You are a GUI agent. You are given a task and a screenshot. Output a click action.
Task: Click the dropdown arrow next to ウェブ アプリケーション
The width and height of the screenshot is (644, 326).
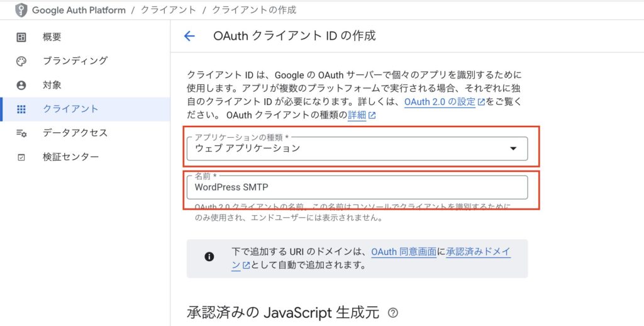click(513, 149)
